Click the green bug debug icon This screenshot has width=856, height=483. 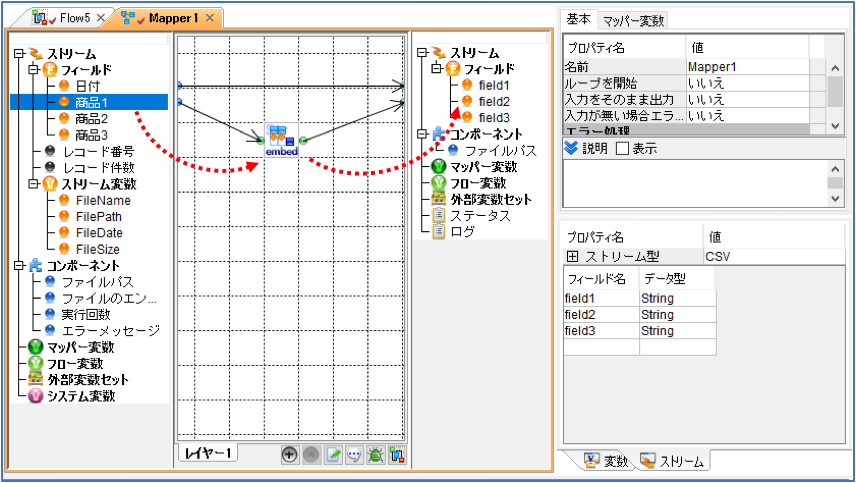[x=376, y=454]
